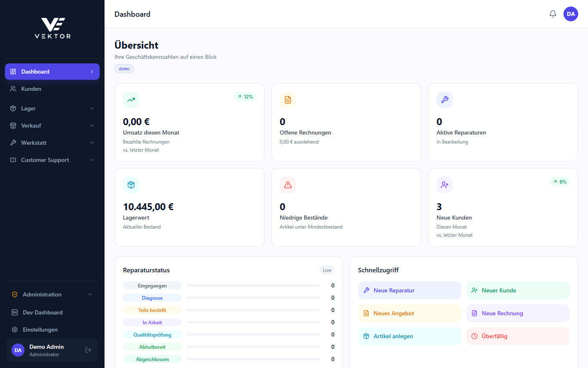The height and width of the screenshot is (368, 588).
Task: Open Customer Support sidebar entry
Action: point(52,160)
